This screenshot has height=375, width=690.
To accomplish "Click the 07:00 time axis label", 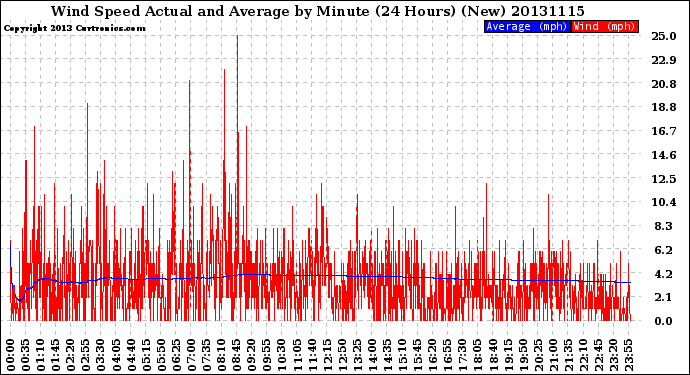I will tap(191, 355).
